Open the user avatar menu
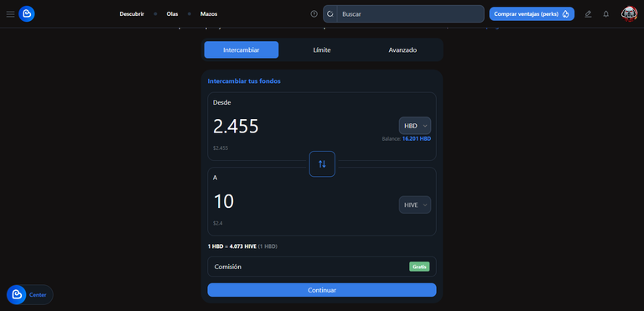The width and height of the screenshot is (644, 311). [x=629, y=14]
